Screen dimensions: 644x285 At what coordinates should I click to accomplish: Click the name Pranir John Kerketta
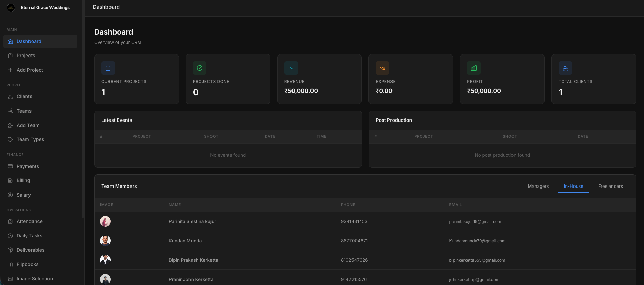(191, 279)
